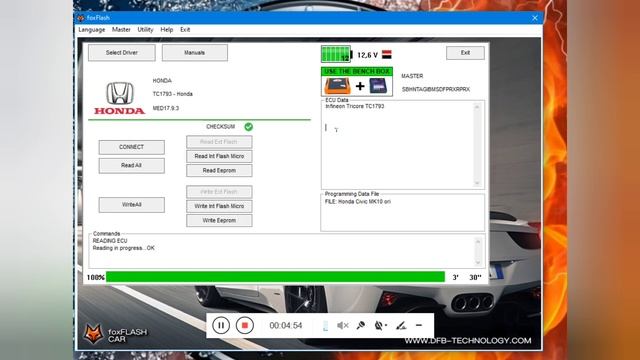640x360 pixels.
Task: Click the '12,6 V' voltage reading
Action: tap(367, 55)
